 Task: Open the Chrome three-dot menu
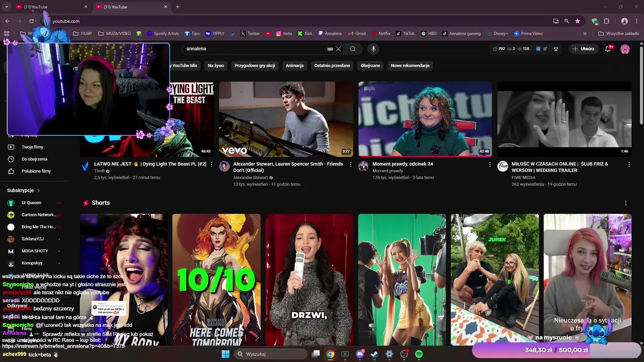tap(637, 21)
